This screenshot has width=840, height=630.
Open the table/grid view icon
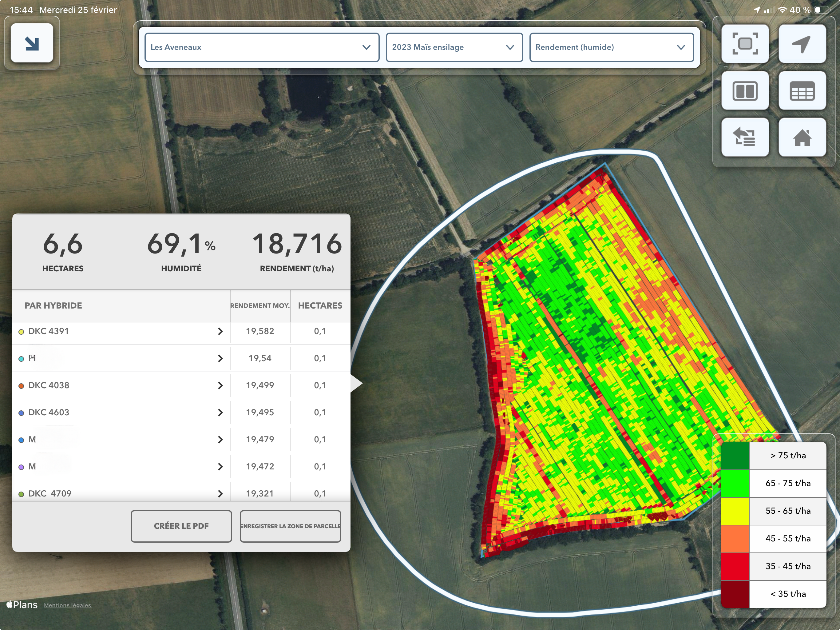[x=802, y=91]
